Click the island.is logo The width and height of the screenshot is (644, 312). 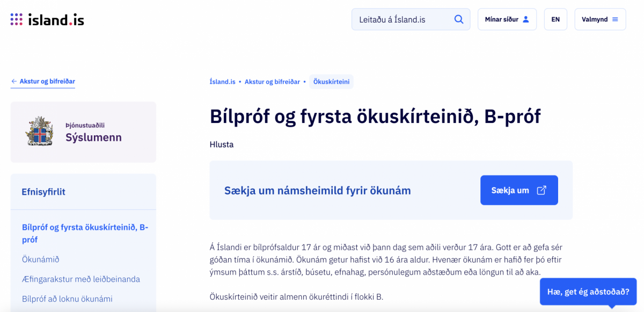point(47,19)
